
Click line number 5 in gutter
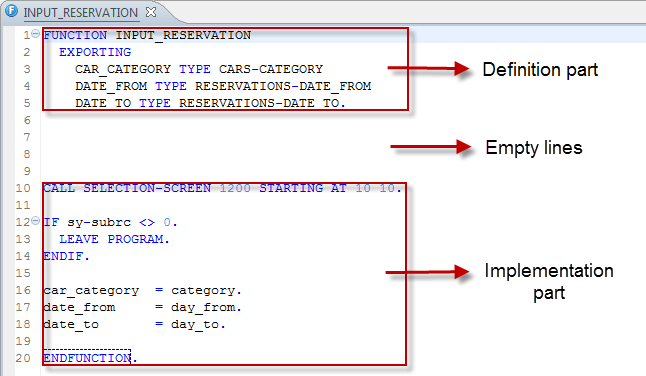click(x=27, y=103)
